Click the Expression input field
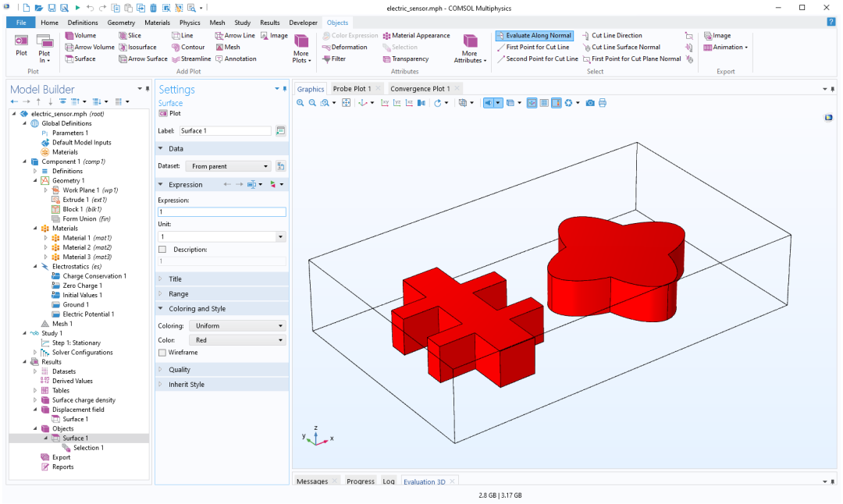This screenshot has width=843, height=504. pyautogui.click(x=222, y=211)
